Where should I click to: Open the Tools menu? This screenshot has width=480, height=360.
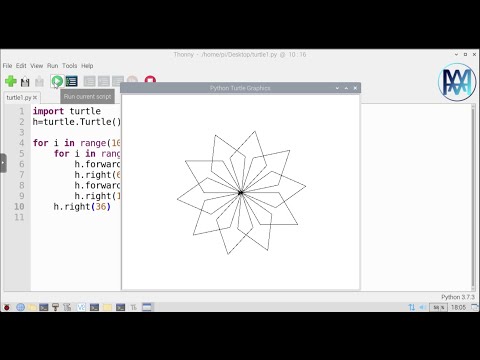coord(70,66)
